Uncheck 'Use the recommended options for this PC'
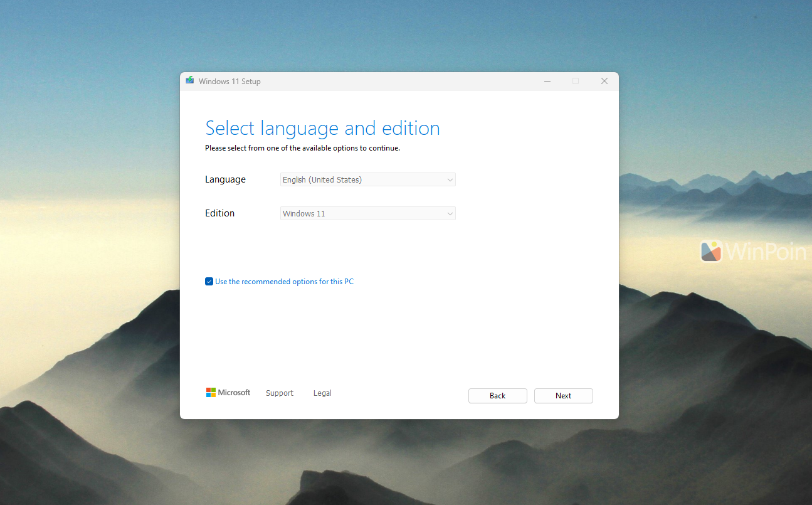The height and width of the screenshot is (505, 812). tap(209, 281)
